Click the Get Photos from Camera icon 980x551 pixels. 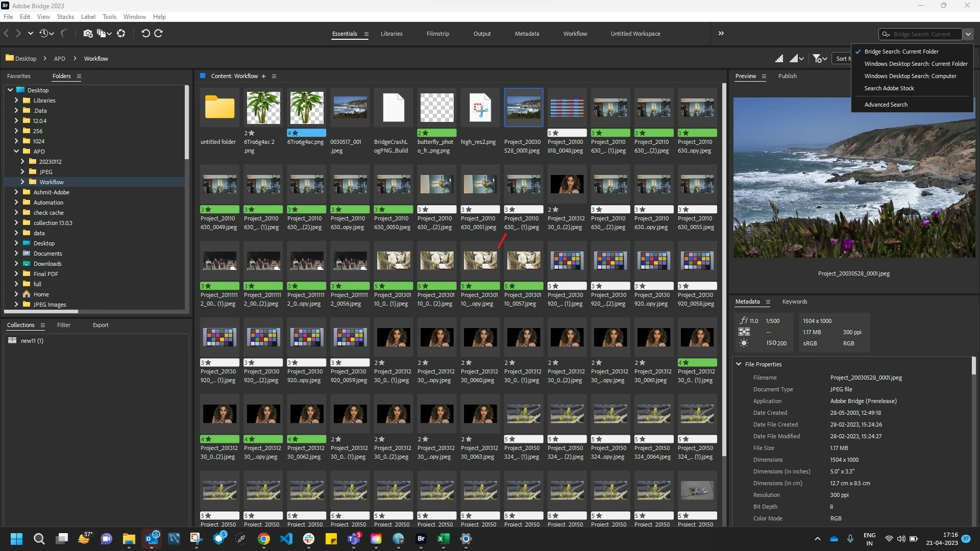[87, 34]
